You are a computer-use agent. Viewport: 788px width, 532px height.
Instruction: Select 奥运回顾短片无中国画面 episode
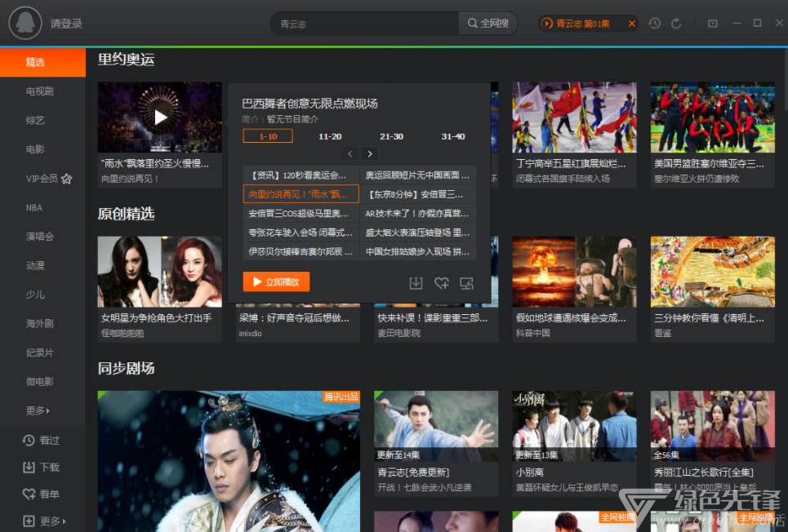(x=418, y=175)
